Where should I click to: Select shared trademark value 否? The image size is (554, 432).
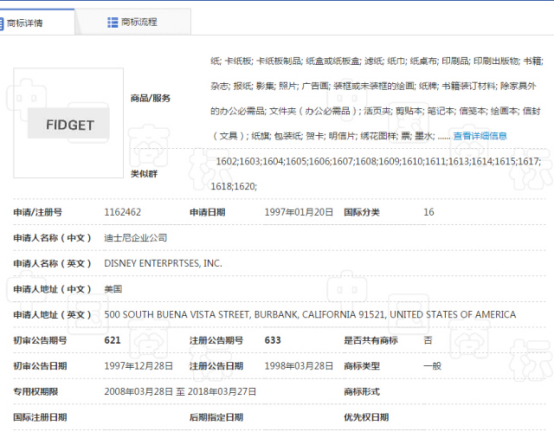pyautogui.click(x=428, y=340)
